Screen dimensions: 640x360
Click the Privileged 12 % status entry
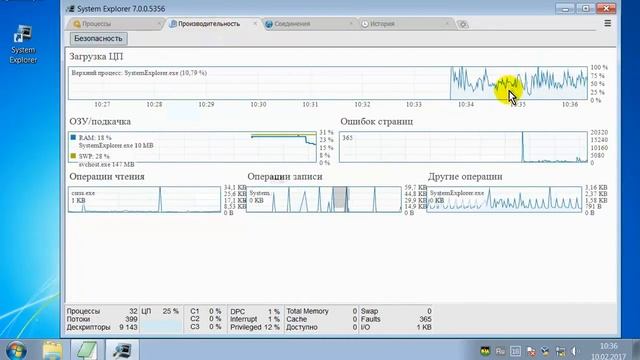[255, 327]
